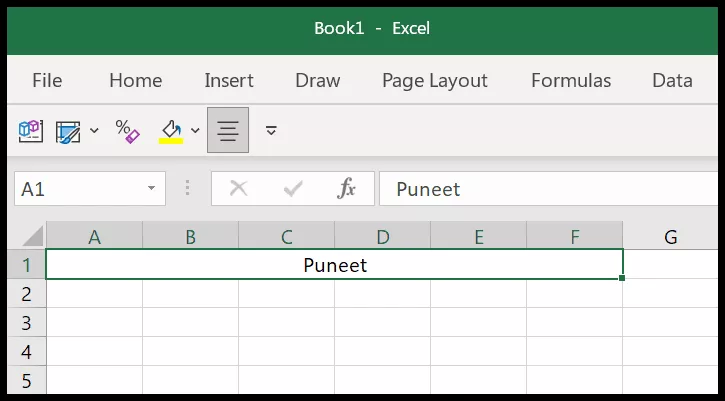The image size is (725, 401).
Task: Open the File tab
Action: pyautogui.click(x=47, y=80)
